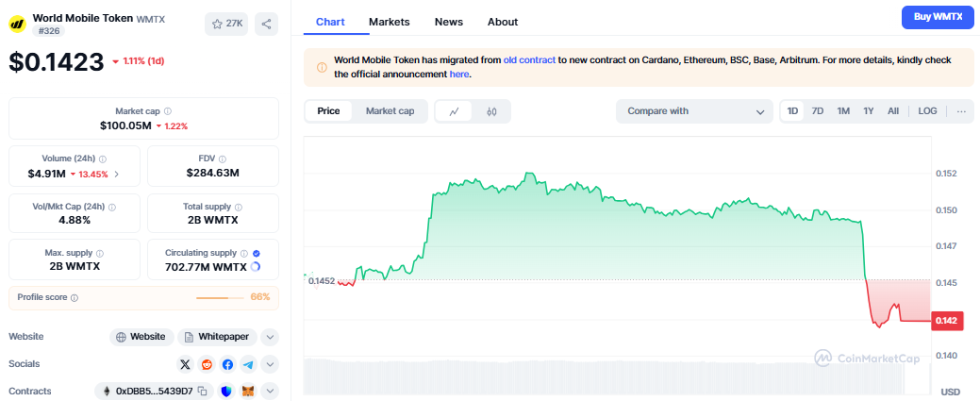Open the Website button

pyautogui.click(x=141, y=337)
